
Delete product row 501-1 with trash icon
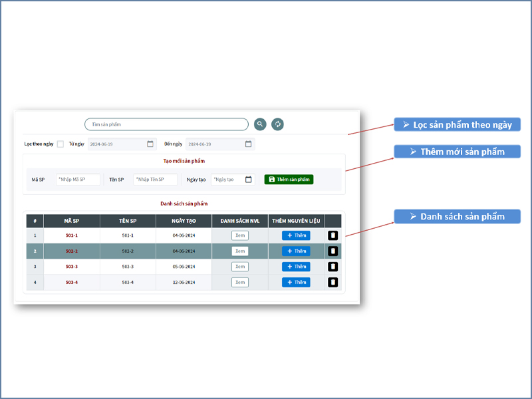[333, 235]
